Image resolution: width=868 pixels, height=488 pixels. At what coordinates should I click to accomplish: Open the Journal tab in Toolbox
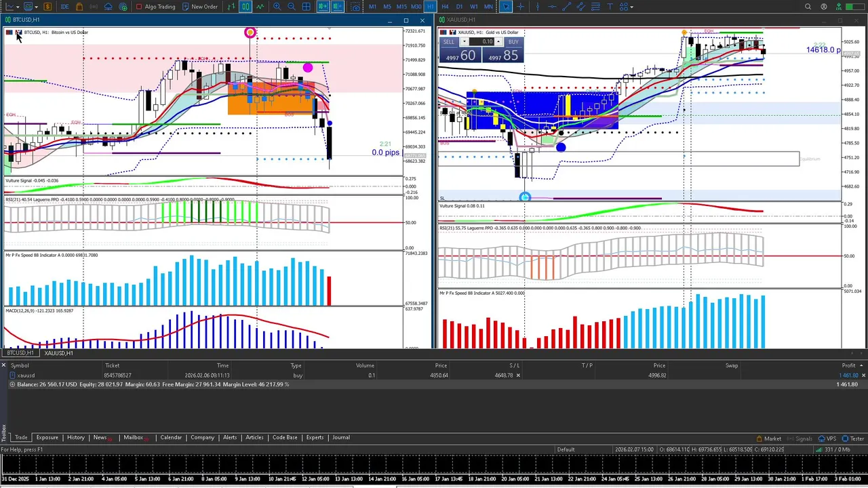click(341, 438)
